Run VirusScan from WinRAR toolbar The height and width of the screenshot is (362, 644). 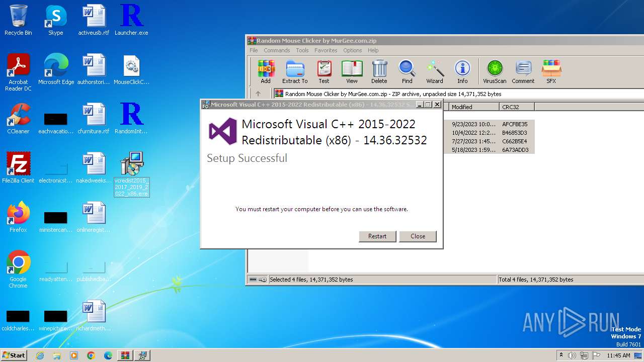(x=495, y=71)
